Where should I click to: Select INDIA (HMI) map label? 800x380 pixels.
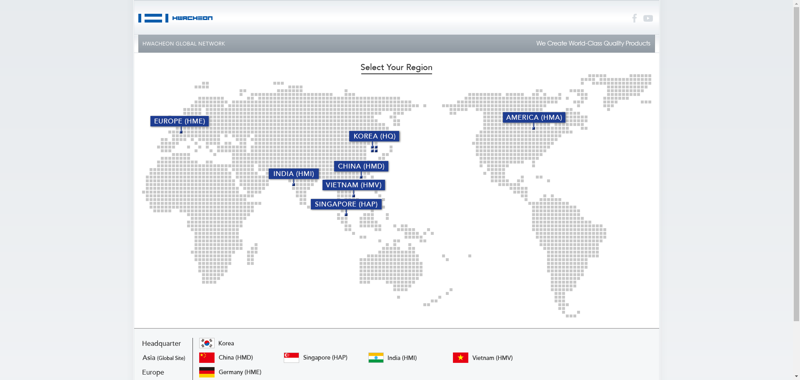point(294,174)
